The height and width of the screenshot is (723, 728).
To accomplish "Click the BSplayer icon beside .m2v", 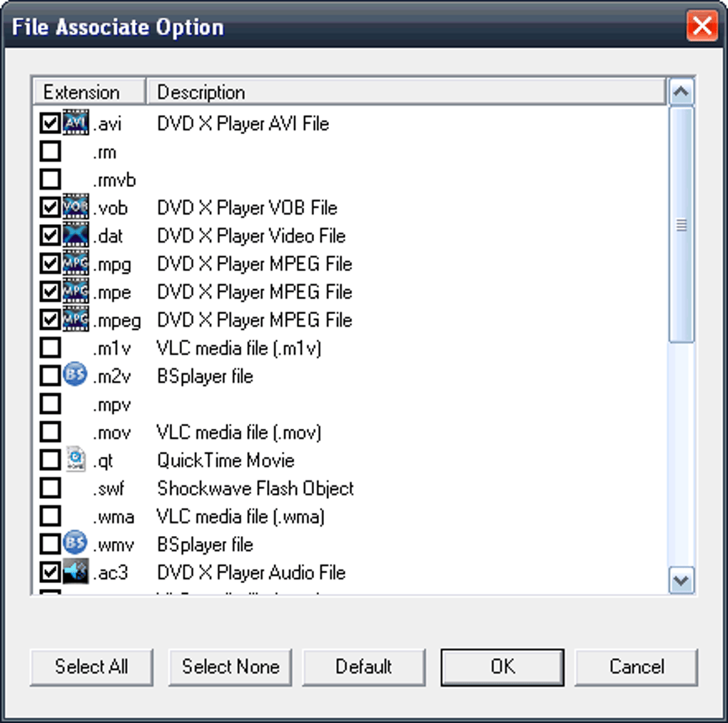I will [x=76, y=375].
